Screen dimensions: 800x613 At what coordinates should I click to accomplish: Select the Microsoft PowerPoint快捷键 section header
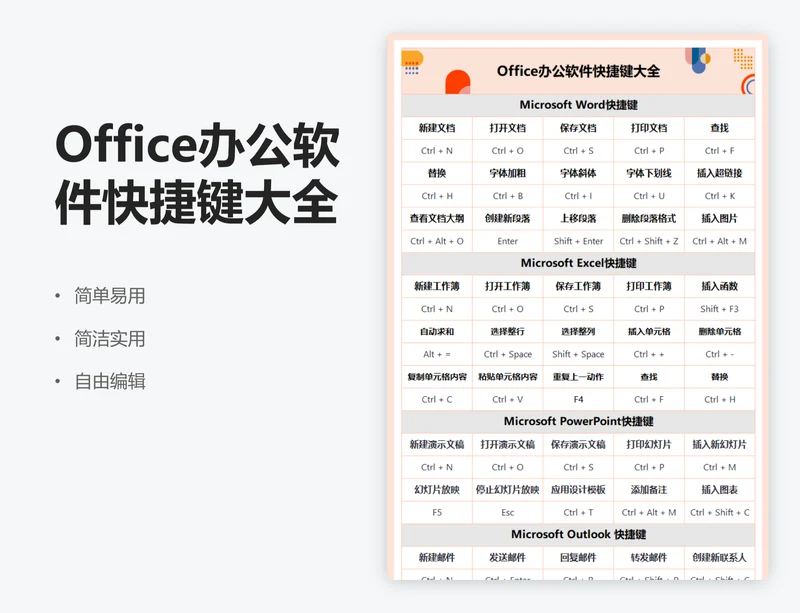[x=578, y=422]
